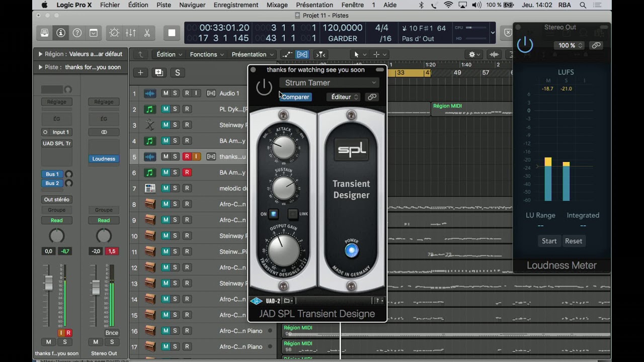Open Quick Help question mark icon
644x362 pixels.
77,33
